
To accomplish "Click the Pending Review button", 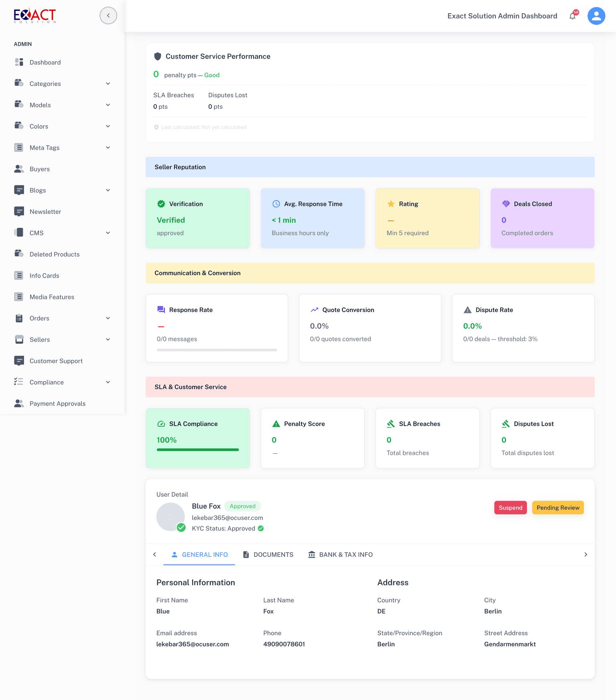I will (558, 507).
